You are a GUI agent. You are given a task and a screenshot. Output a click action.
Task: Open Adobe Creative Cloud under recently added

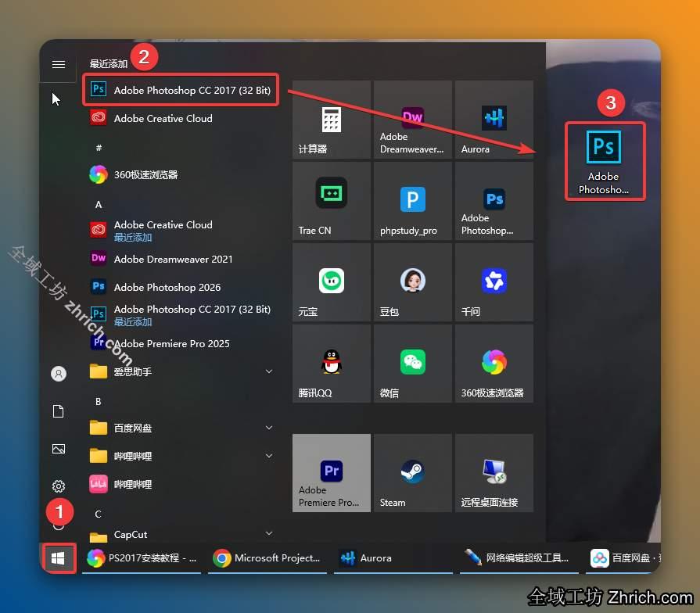(x=181, y=118)
